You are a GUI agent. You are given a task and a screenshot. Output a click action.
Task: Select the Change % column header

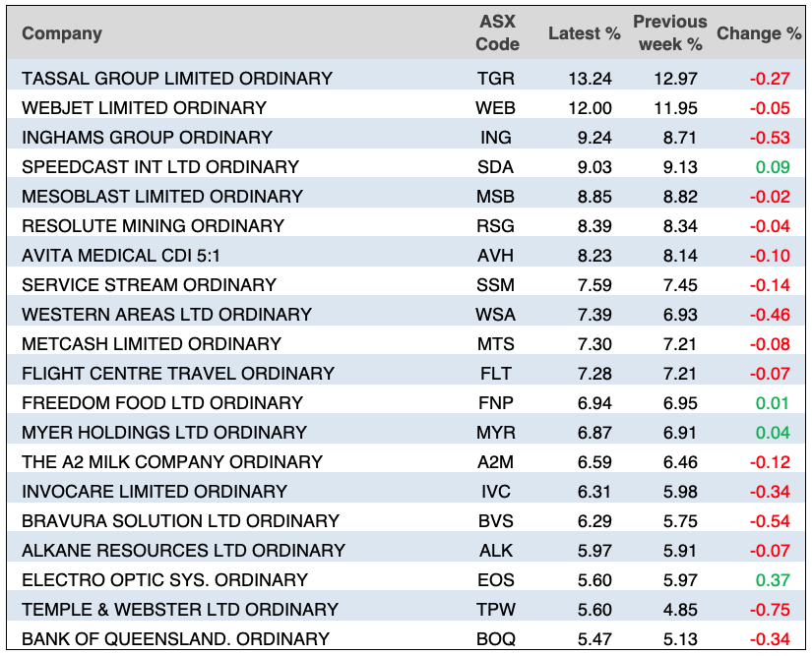point(759,33)
